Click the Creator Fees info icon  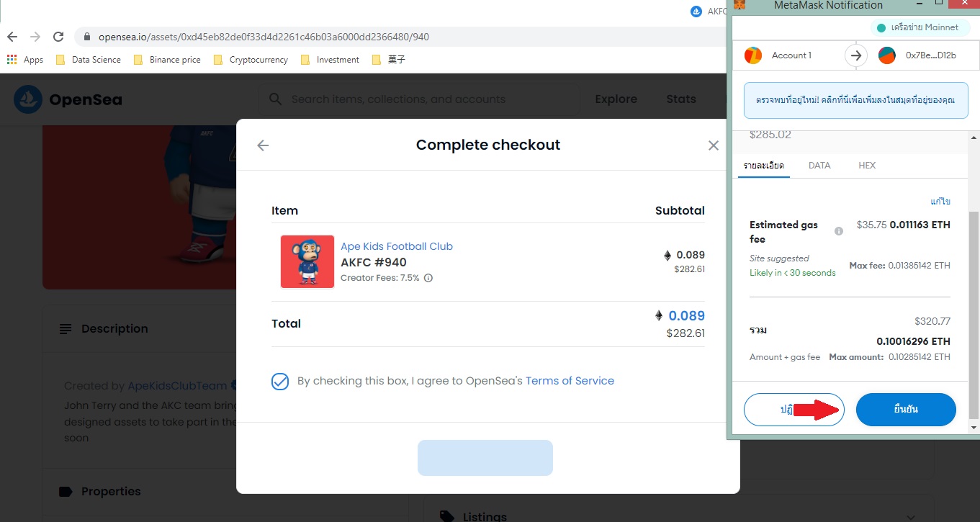pyautogui.click(x=428, y=278)
